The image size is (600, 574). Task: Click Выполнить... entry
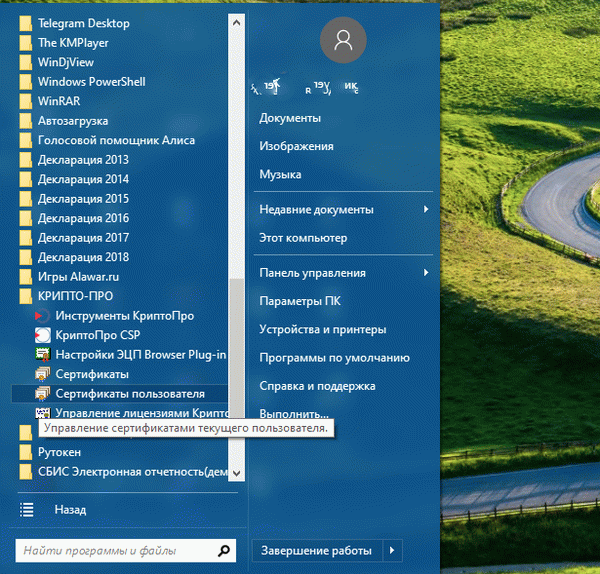tap(294, 414)
